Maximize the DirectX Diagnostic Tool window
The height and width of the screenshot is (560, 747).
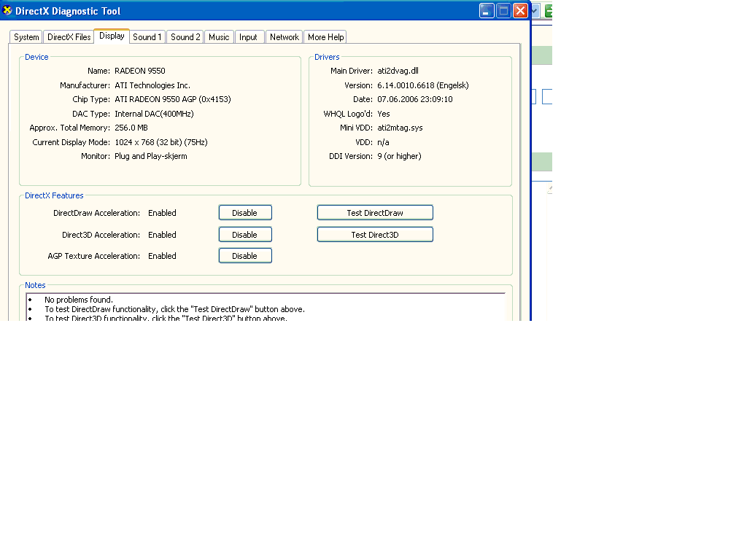503,10
